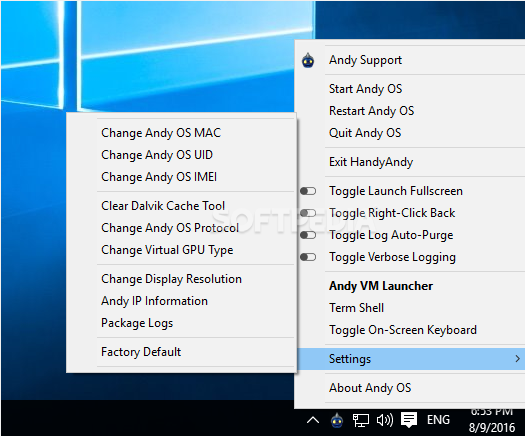This screenshot has width=525, height=436.
Task: Select Package Logs
Action: coord(137,323)
